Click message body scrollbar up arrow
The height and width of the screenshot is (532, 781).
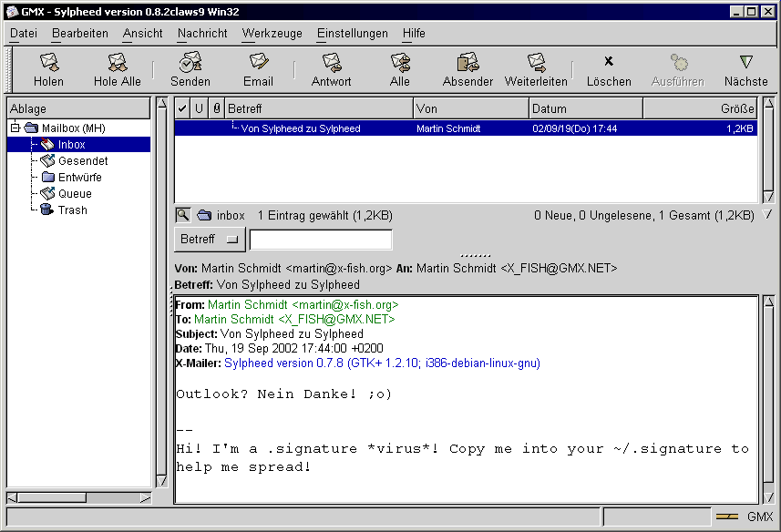[x=769, y=302]
